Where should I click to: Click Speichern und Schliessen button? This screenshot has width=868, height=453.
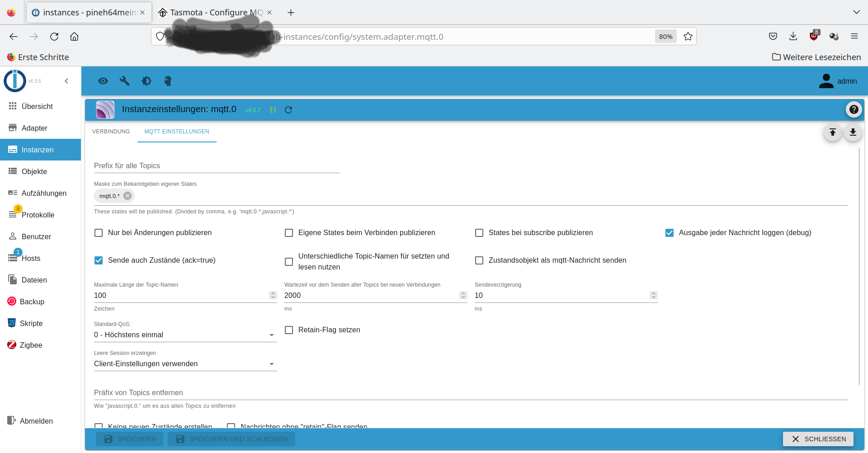[231, 439]
